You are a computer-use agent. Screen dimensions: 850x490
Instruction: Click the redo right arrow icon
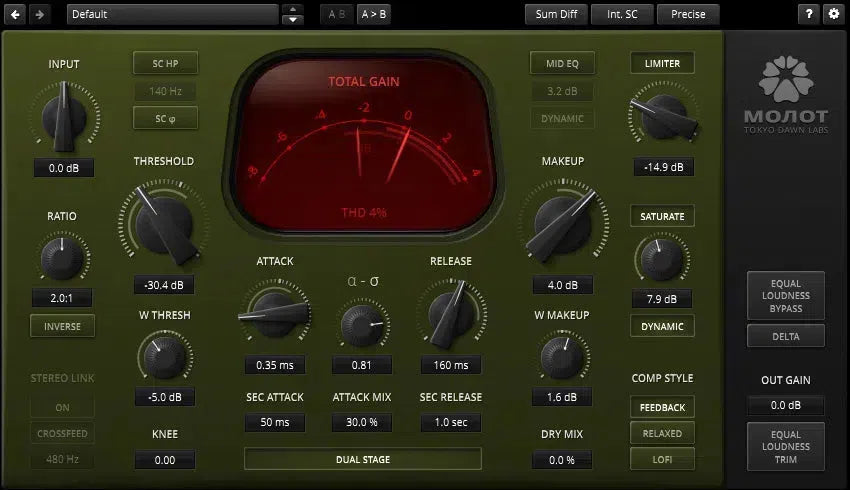40,14
